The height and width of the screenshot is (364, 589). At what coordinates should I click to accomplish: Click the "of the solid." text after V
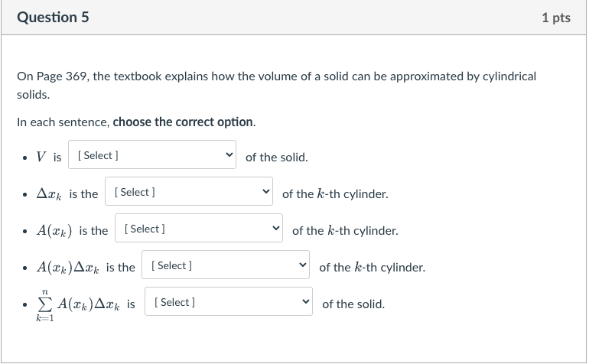(276, 158)
